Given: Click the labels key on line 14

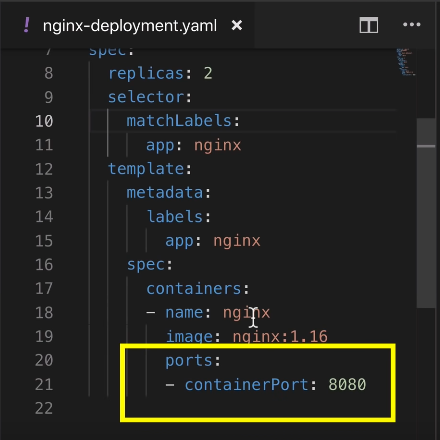Looking at the screenshot, I should pyautogui.click(x=175, y=217).
